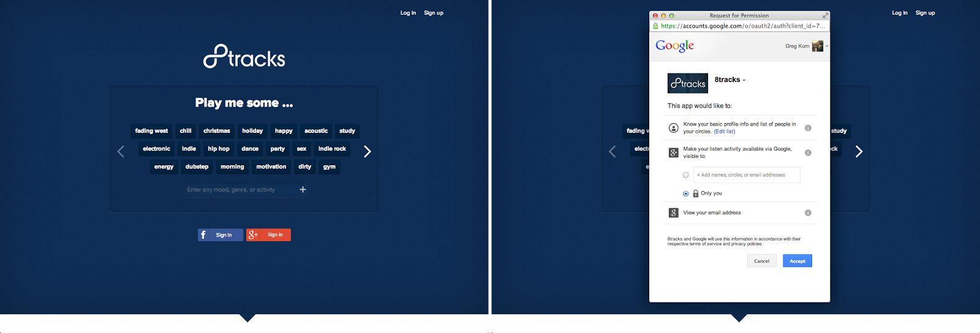Expand the 8tracks app name dropdown

click(x=744, y=80)
